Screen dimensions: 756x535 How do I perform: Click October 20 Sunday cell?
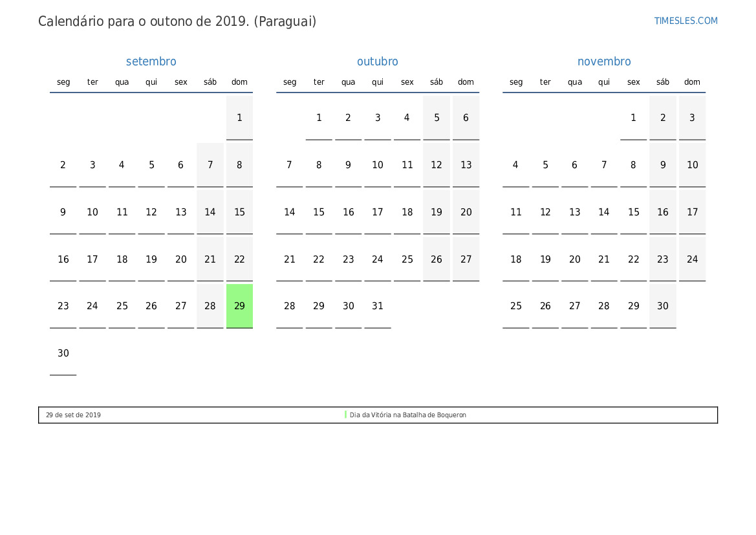466,212
